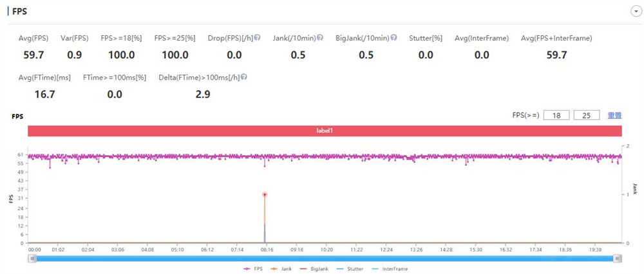
Task: Click the highlighted Jank spike marker near 08:16
Action: pyautogui.click(x=265, y=194)
